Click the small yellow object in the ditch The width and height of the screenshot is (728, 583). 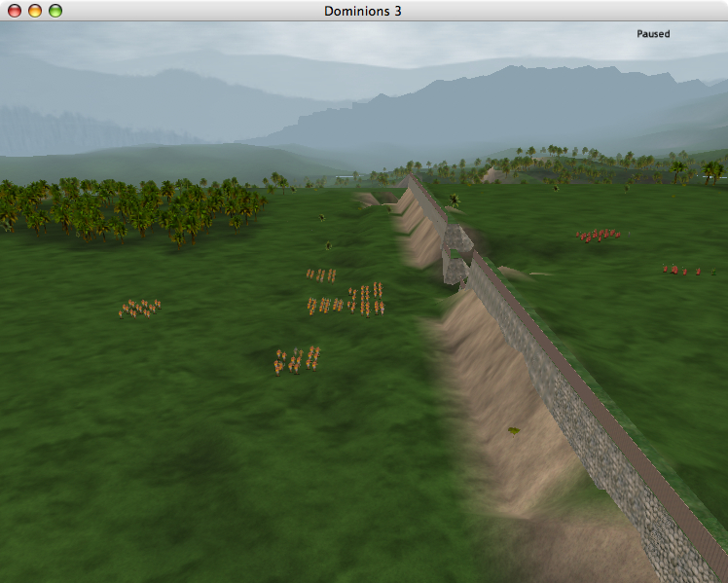pos(513,429)
